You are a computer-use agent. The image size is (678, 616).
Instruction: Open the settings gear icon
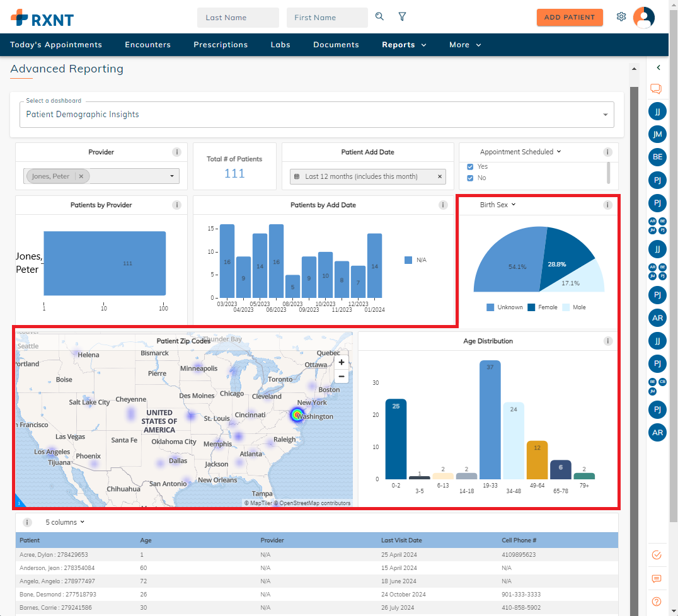coord(621,17)
